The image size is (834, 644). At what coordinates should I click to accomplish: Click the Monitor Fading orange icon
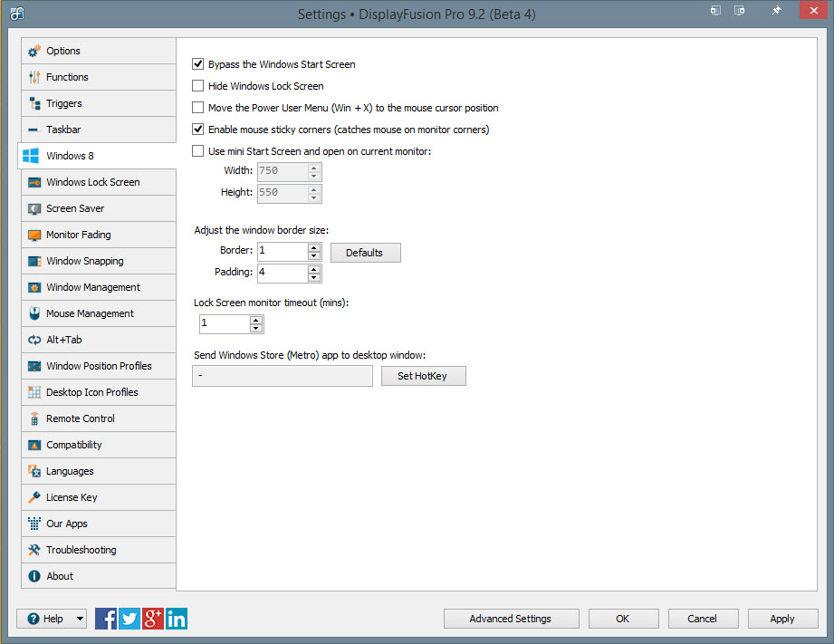(x=34, y=235)
